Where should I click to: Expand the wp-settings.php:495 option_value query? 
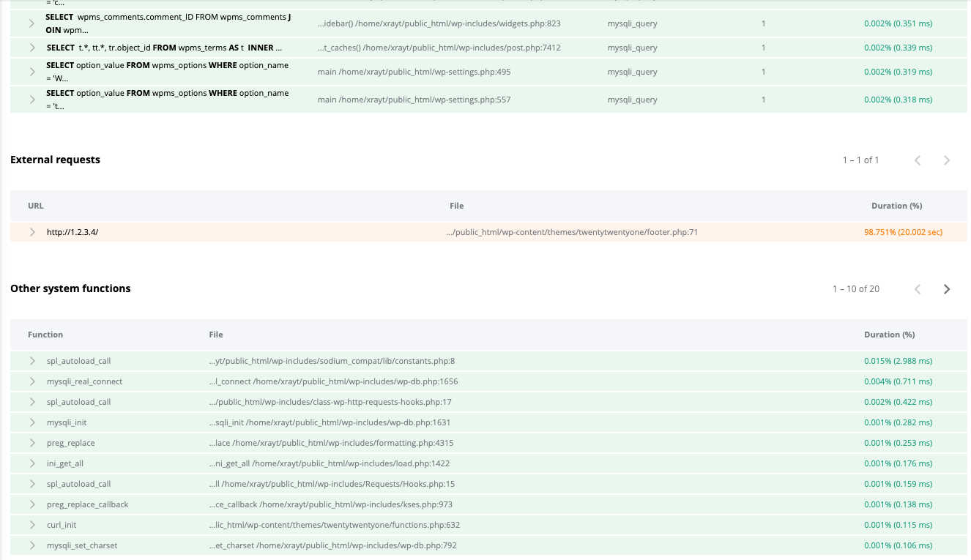coord(31,71)
